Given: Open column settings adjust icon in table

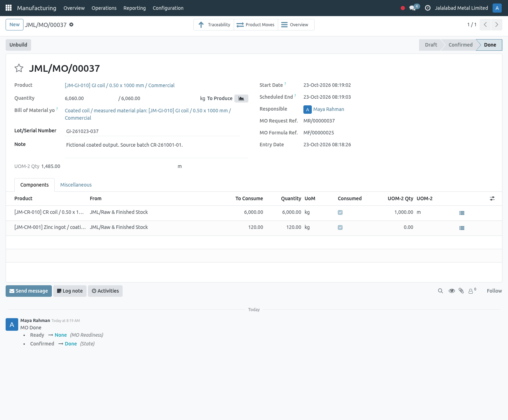Looking at the screenshot, I should pos(492,198).
